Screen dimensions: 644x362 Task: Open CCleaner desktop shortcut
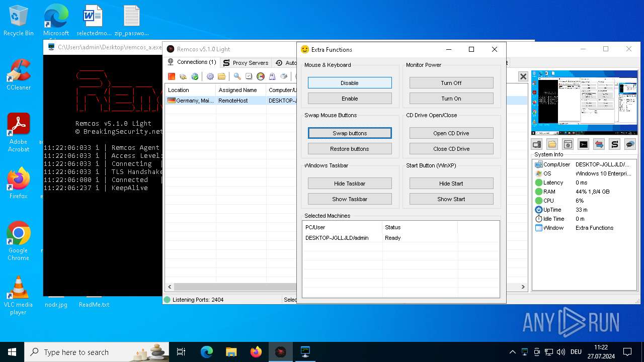pyautogui.click(x=19, y=75)
